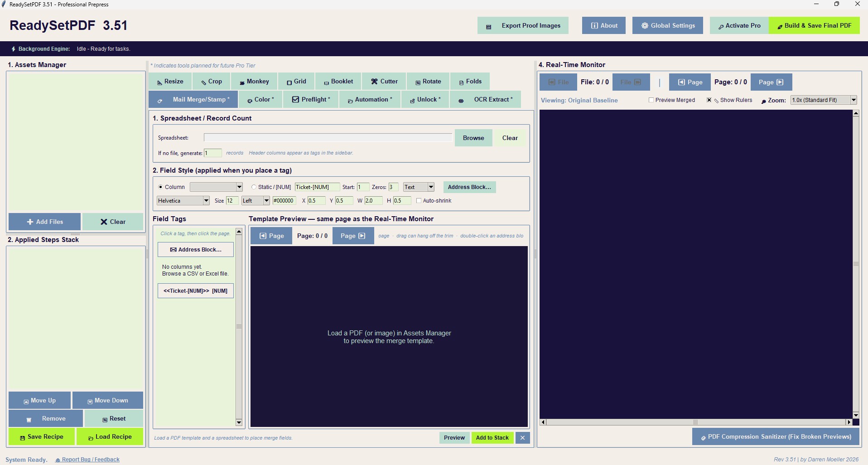This screenshot has height=465, width=868.
Task: Switch to the Cutter tool tab
Action: tap(384, 82)
